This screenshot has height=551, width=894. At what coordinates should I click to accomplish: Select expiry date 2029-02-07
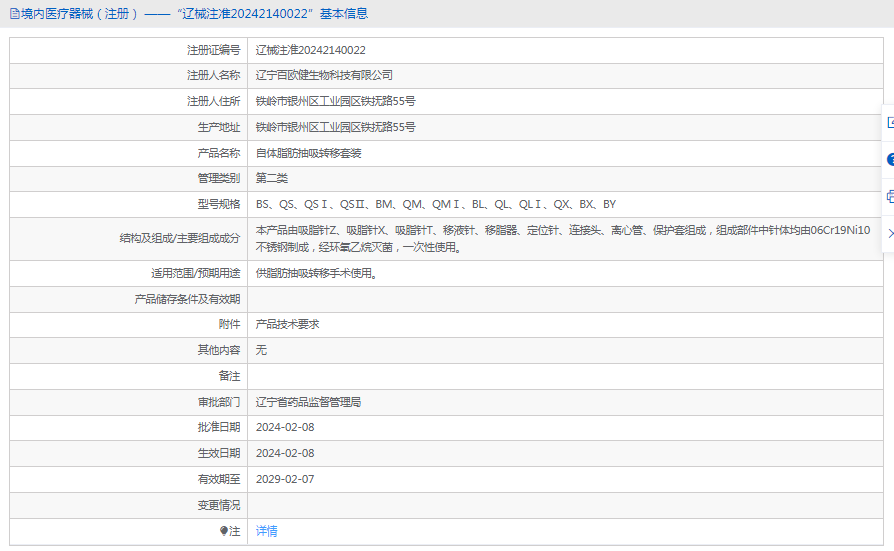coord(285,480)
